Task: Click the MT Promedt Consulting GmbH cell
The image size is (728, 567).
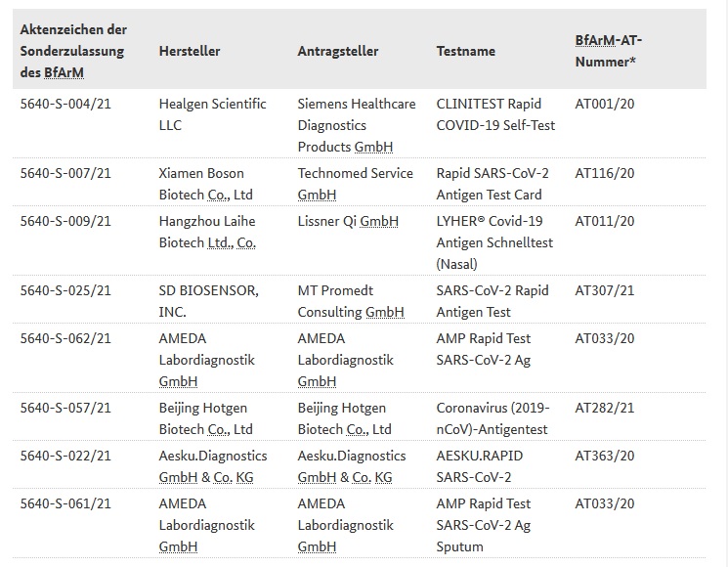Action: [x=350, y=301]
